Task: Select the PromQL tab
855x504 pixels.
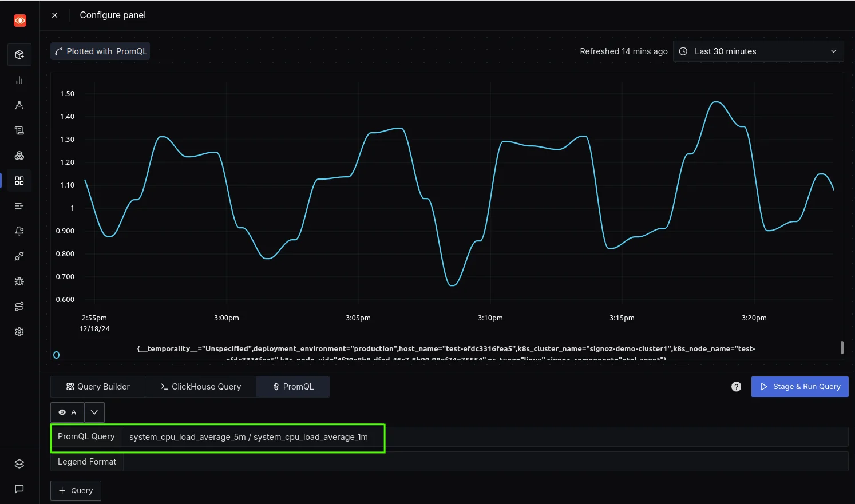Action: (x=292, y=386)
